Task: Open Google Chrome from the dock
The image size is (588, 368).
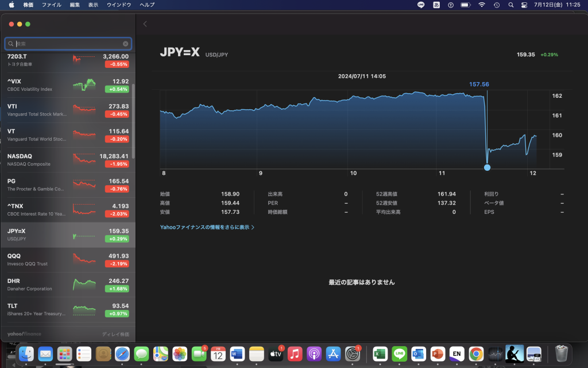Action: (475, 354)
